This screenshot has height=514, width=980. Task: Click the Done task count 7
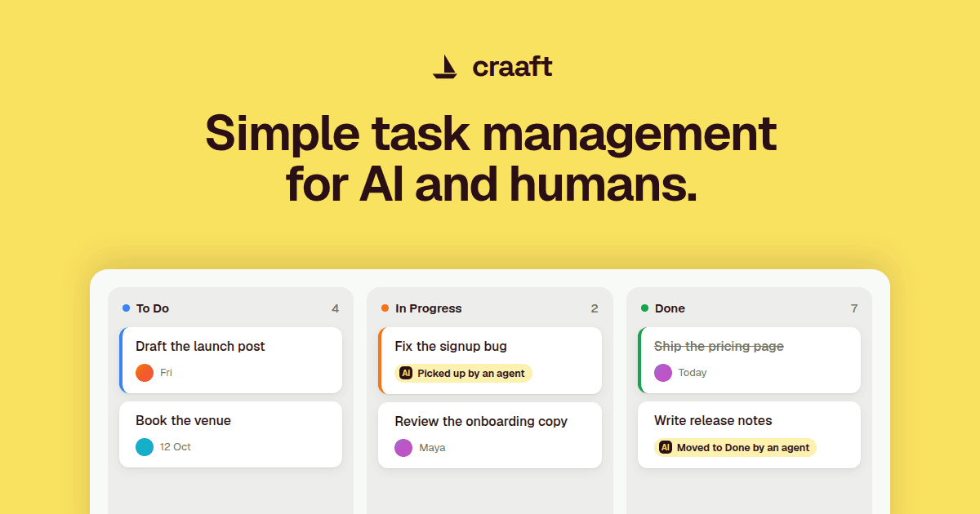854,308
